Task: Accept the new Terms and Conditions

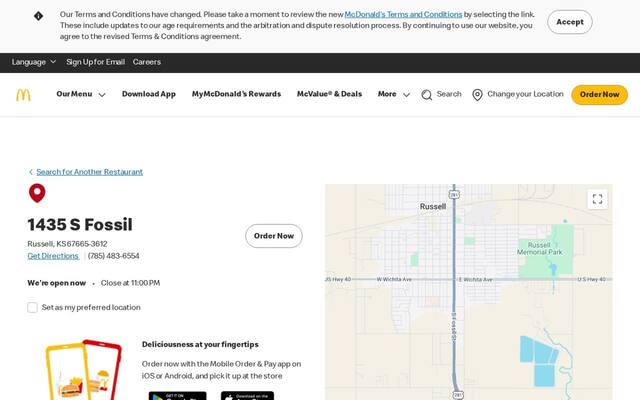Action: click(570, 22)
